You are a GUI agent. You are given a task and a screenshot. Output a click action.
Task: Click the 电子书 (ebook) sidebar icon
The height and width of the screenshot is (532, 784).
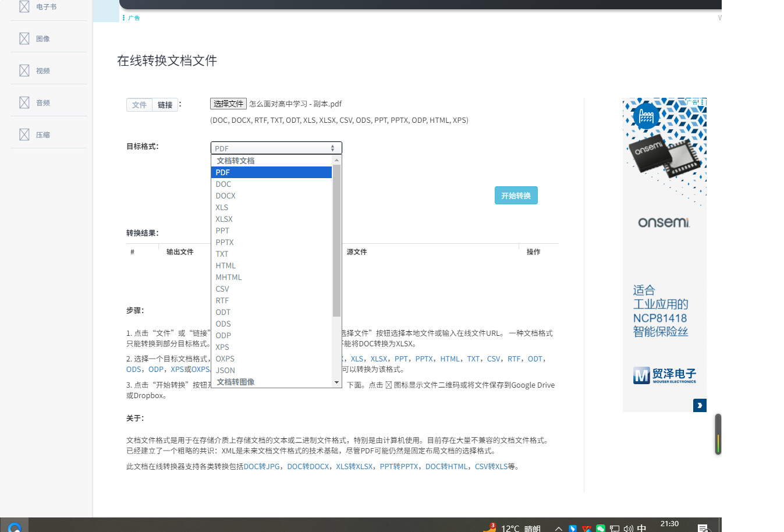click(x=24, y=7)
